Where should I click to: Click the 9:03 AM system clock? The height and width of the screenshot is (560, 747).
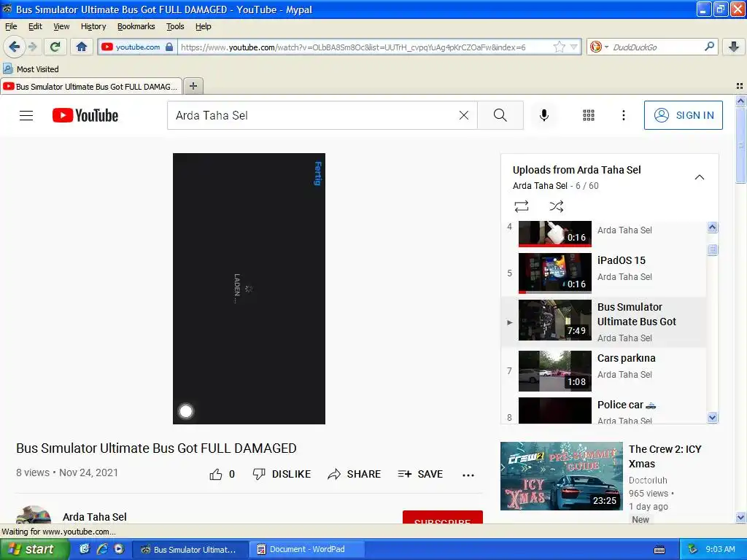click(720, 549)
